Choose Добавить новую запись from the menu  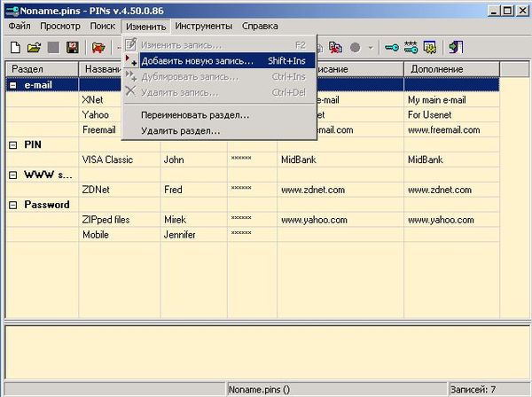coord(220,60)
